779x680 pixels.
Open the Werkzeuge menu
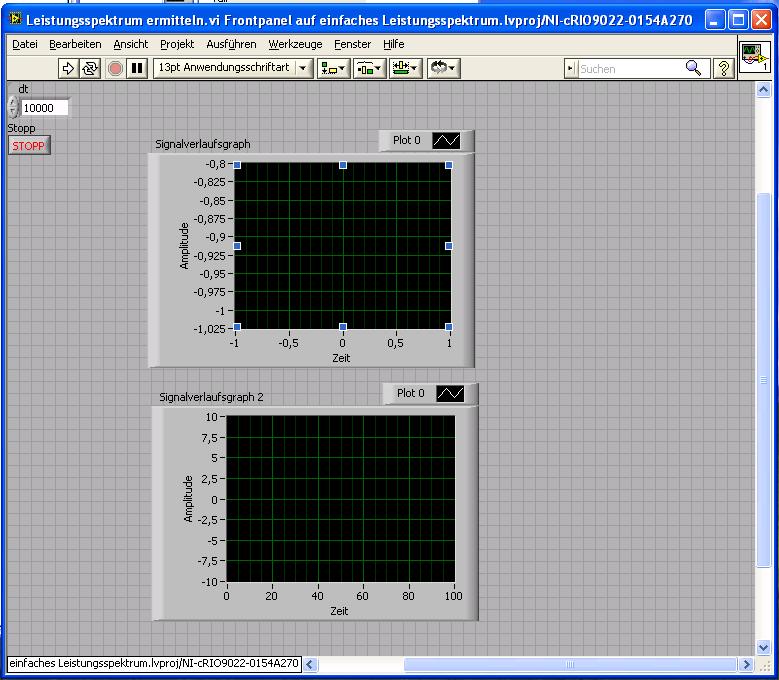(x=295, y=44)
